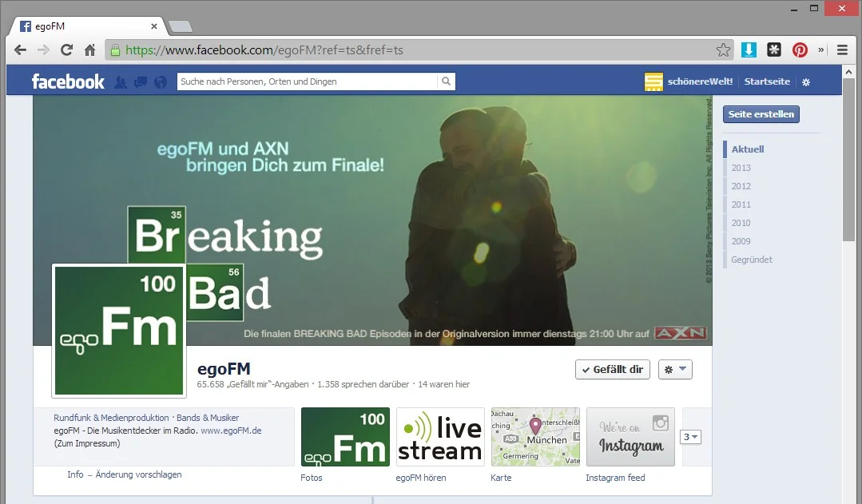Open the schönereWelt! profile link
Image resolution: width=862 pixels, height=504 pixels.
click(700, 81)
